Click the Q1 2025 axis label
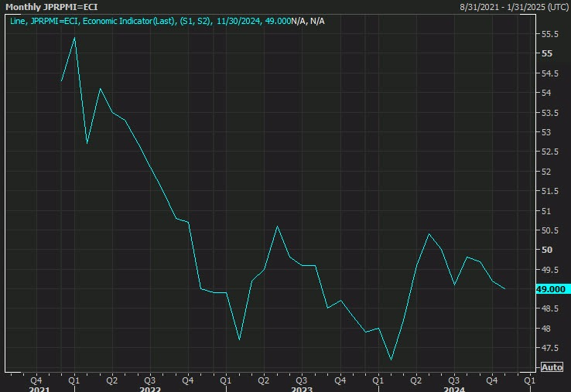Viewport: 571px width, 392px height. tap(529, 380)
